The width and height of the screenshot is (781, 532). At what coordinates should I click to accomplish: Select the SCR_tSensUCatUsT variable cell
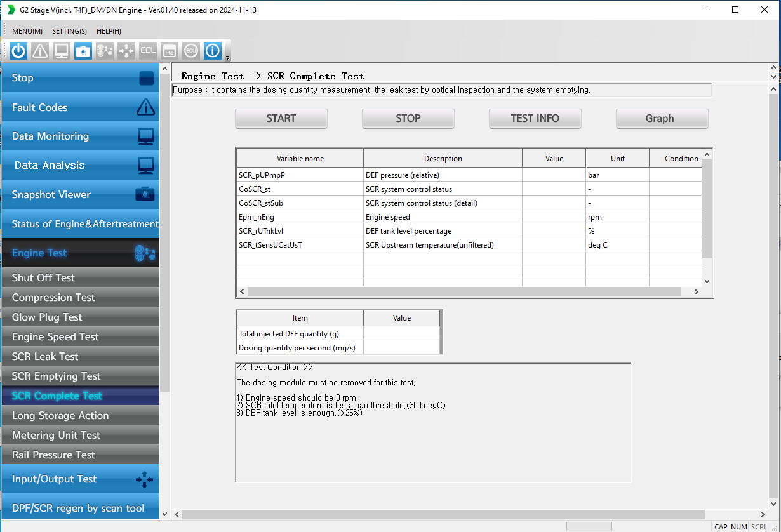300,244
